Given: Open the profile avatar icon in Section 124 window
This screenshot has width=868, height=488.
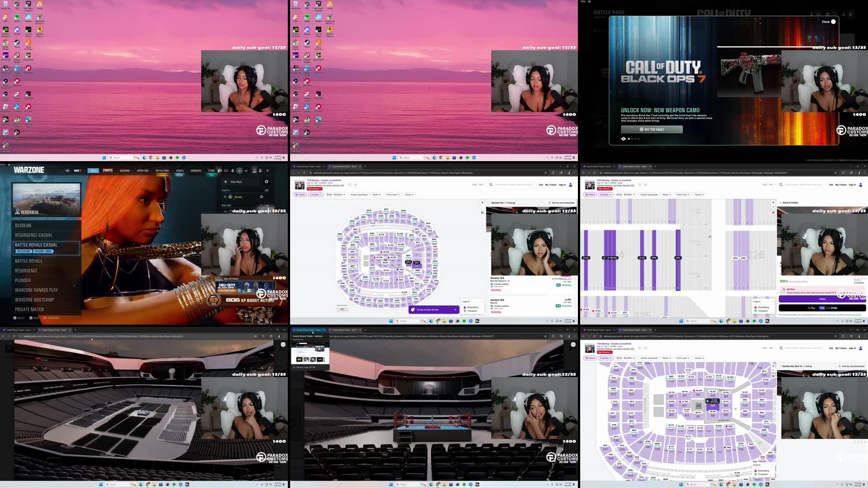Looking at the screenshot, I should (x=571, y=185).
